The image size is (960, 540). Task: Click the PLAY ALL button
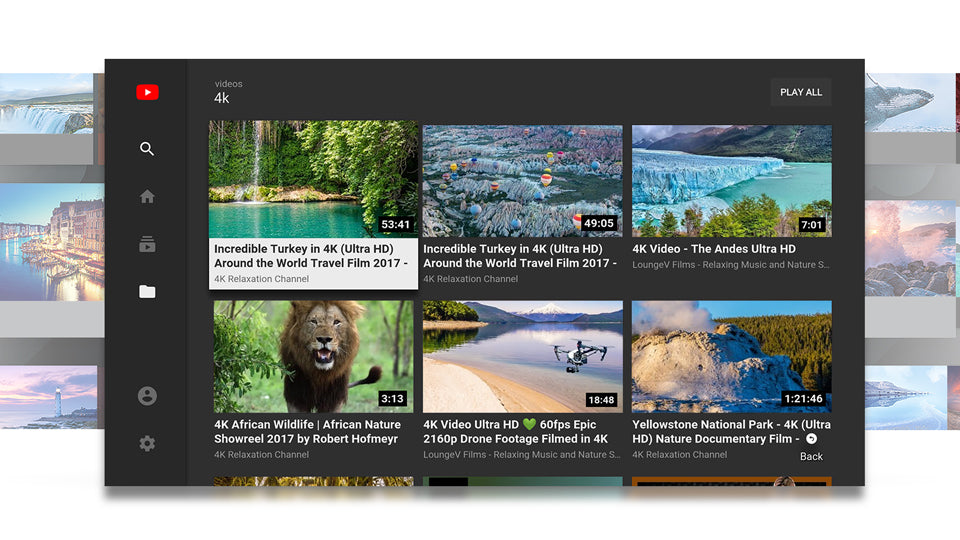tap(801, 92)
